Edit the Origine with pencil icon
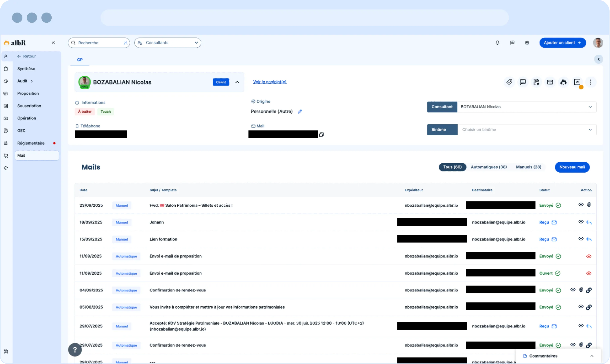610x364 pixels. coord(300,111)
